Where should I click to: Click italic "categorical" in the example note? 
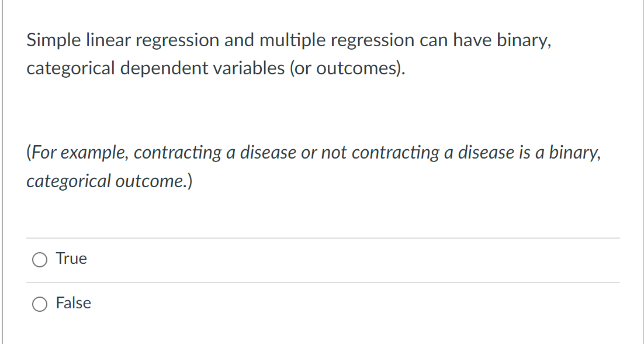68,181
